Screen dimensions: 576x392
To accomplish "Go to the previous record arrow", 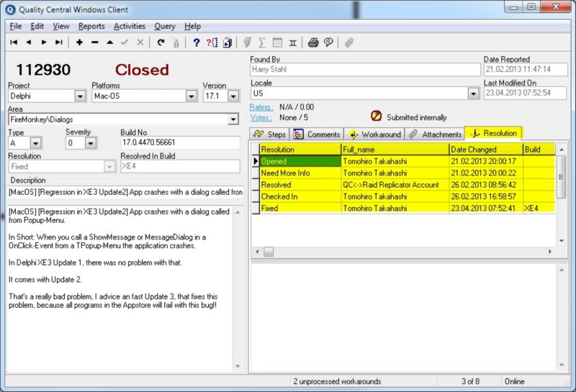I will (29, 42).
